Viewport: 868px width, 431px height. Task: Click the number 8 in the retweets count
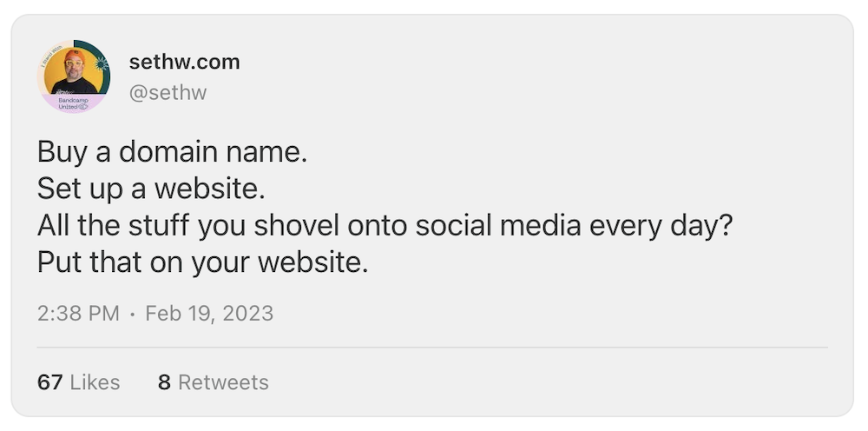(164, 382)
